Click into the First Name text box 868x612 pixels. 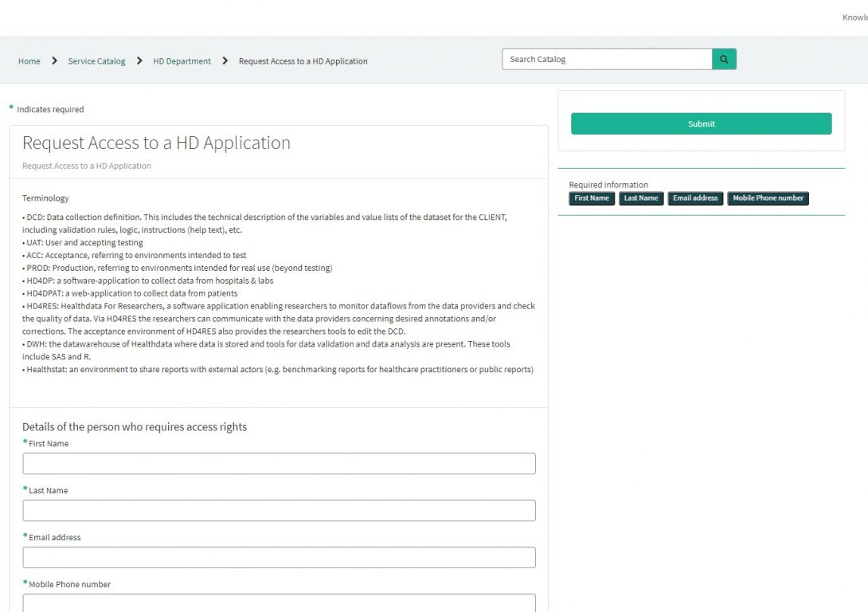pos(279,464)
